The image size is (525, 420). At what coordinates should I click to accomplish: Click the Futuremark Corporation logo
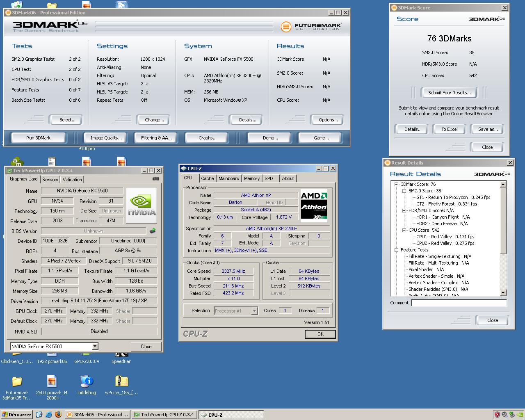[x=311, y=27]
